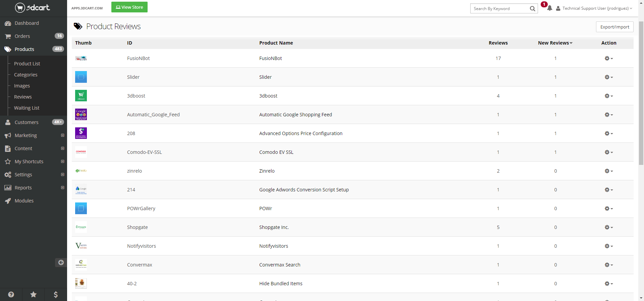Click the notification bell icon
644x301 pixels.
coord(549,8)
